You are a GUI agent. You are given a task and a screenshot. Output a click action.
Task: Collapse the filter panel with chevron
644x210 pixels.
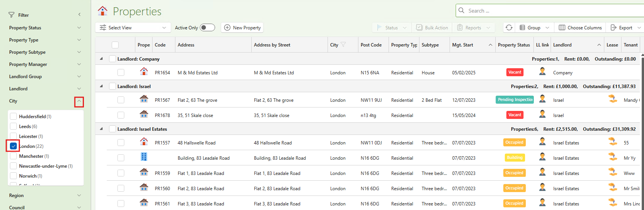tap(79, 15)
